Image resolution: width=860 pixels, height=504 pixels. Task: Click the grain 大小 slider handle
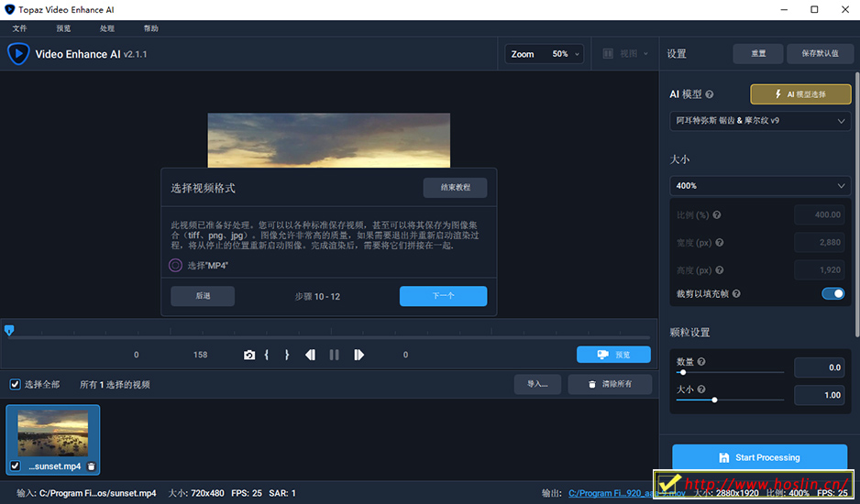[714, 400]
